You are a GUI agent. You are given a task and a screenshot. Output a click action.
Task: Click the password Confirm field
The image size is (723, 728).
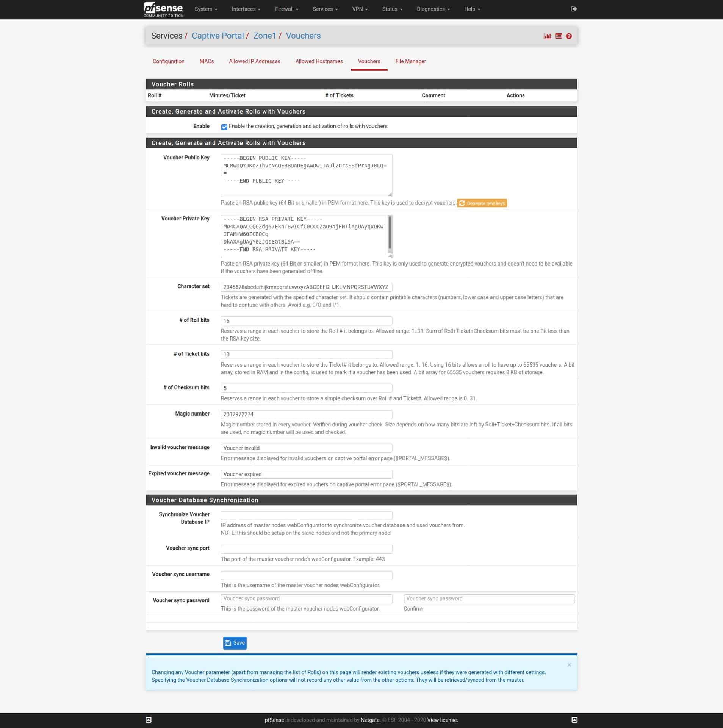tap(489, 599)
